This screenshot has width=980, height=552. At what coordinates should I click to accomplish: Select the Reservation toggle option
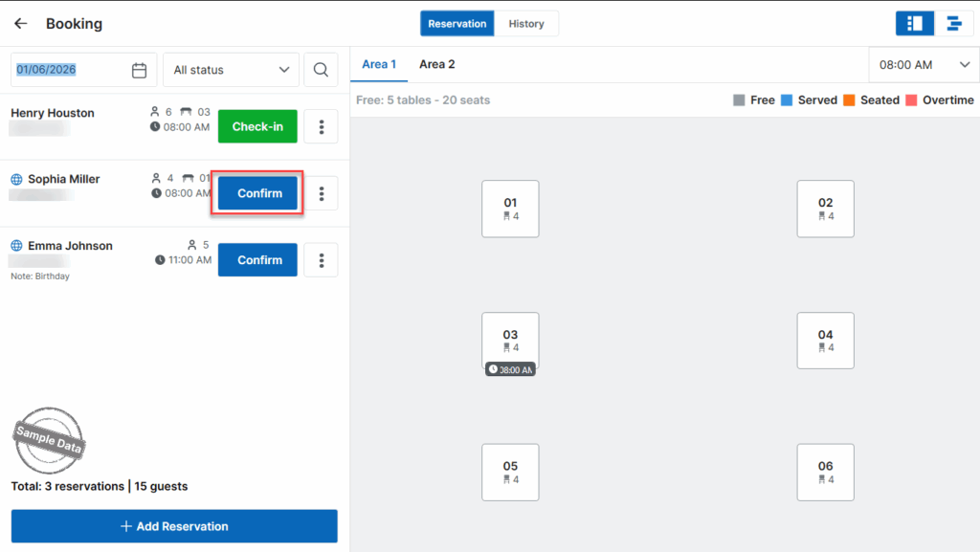(457, 24)
